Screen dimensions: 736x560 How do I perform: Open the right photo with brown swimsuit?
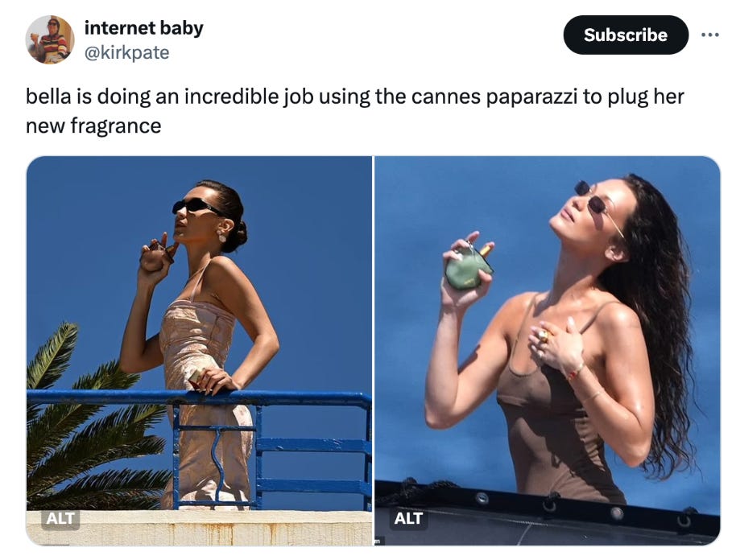click(548, 351)
